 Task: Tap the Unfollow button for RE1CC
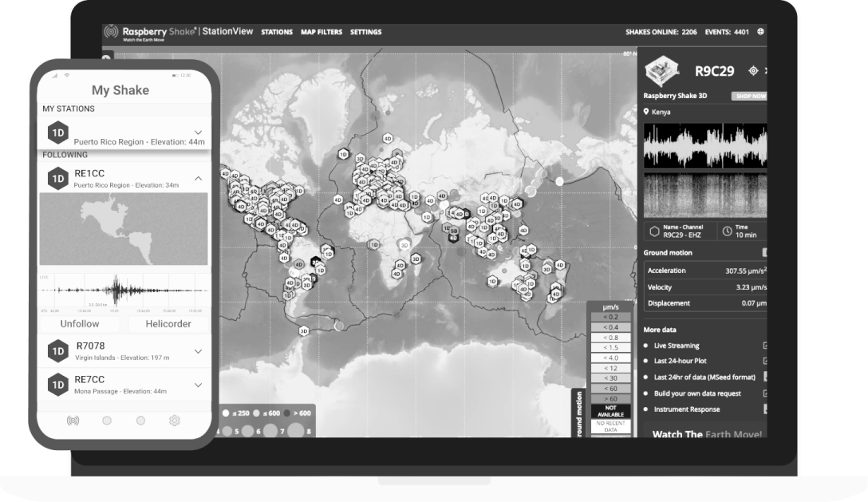pos(80,323)
